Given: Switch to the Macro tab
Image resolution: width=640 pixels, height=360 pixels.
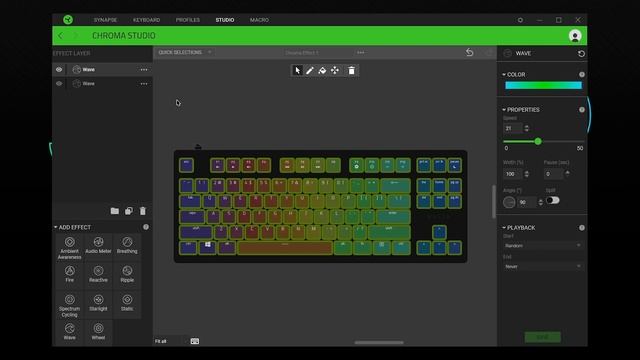Looking at the screenshot, I should click(259, 20).
